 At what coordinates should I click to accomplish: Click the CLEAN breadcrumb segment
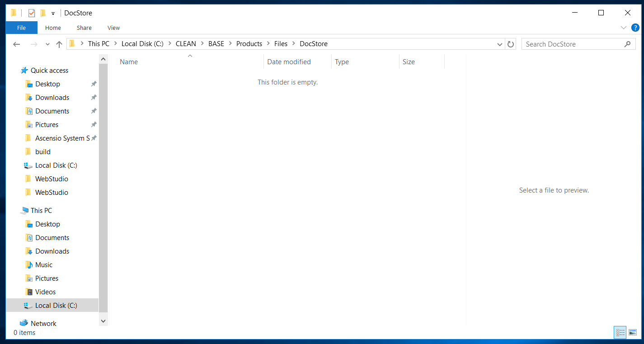tap(186, 44)
